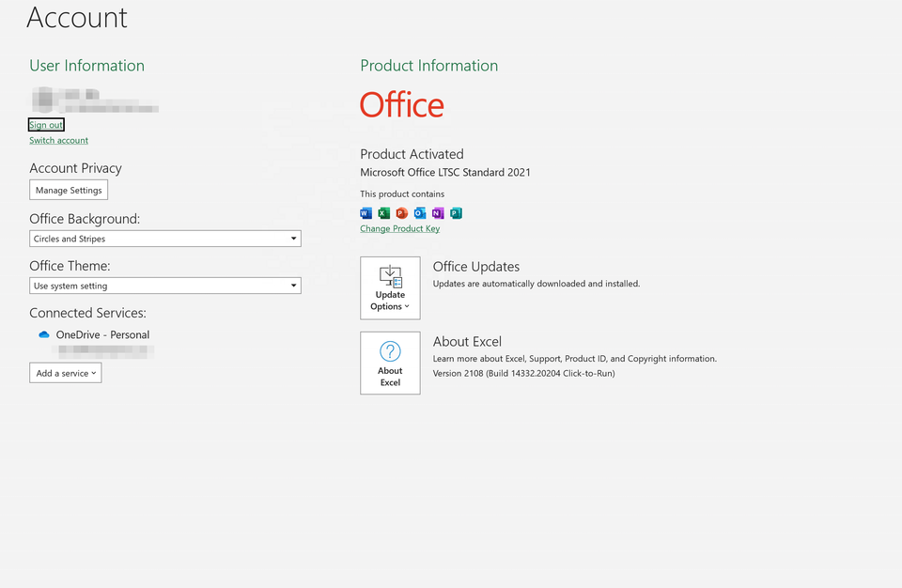The height and width of the screenshot is (588, 902).
Task: Expand the Office Theme combo box
Action: tap(165, 286)
